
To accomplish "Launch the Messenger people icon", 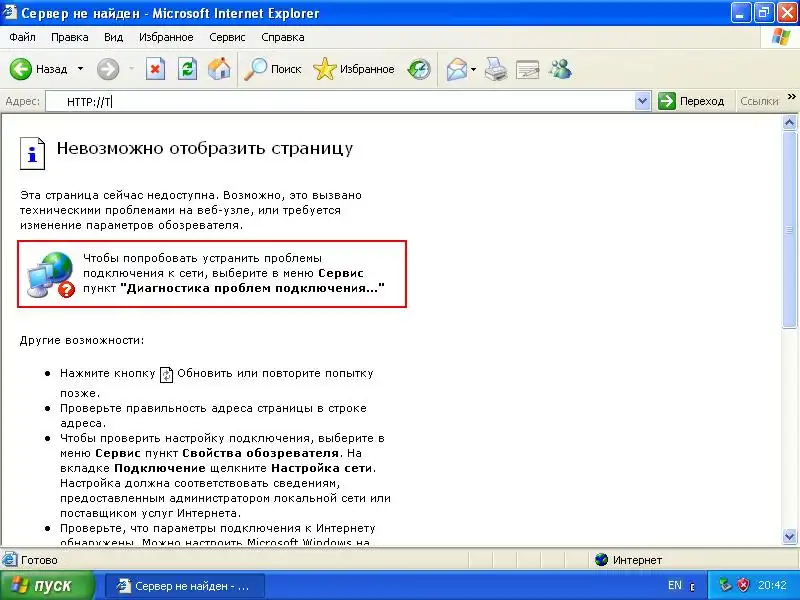I will pos(560,69).
